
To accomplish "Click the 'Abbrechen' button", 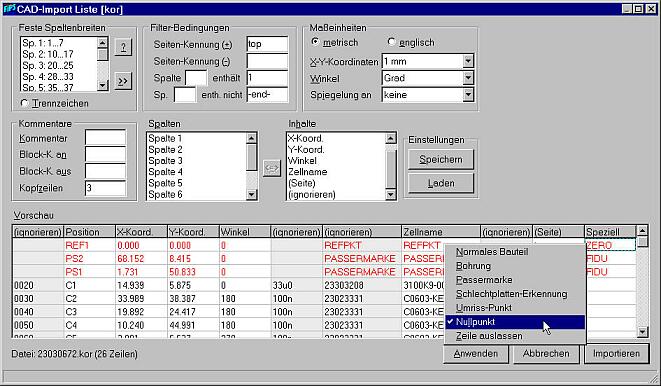I will click(546, 354).
